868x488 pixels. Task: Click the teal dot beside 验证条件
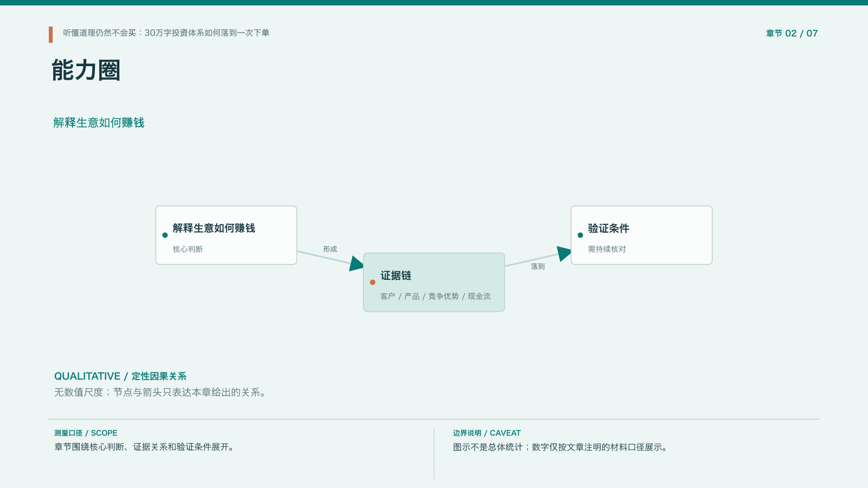click(x=580, y=235)
